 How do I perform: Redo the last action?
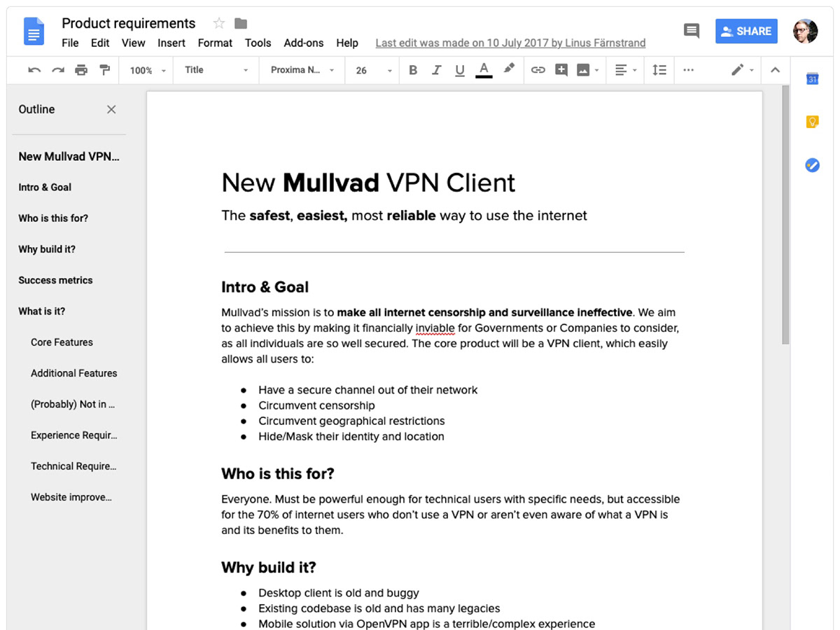[58, 70]
